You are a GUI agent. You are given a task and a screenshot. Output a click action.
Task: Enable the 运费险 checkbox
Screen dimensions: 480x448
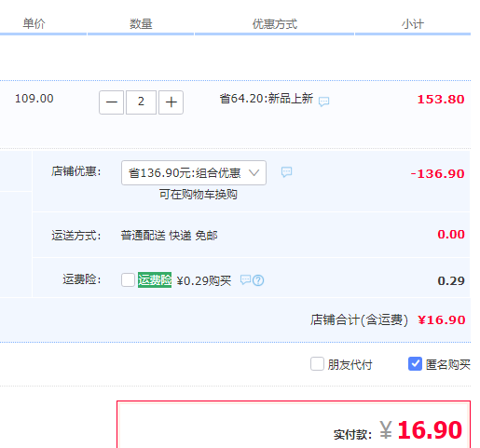click(x=128, y=280)
